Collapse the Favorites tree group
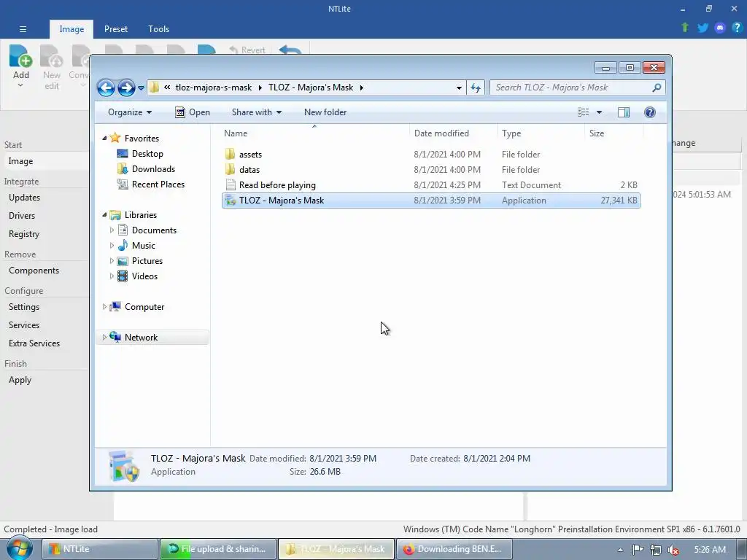Image resolution: width=747 pixels, height=560 pixels. tap(104, 138)
